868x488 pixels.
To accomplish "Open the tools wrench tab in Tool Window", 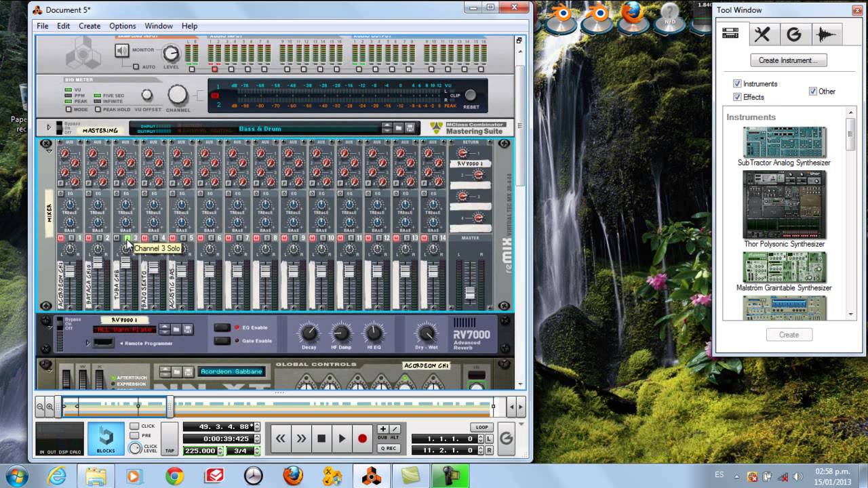I will point(762,34).
